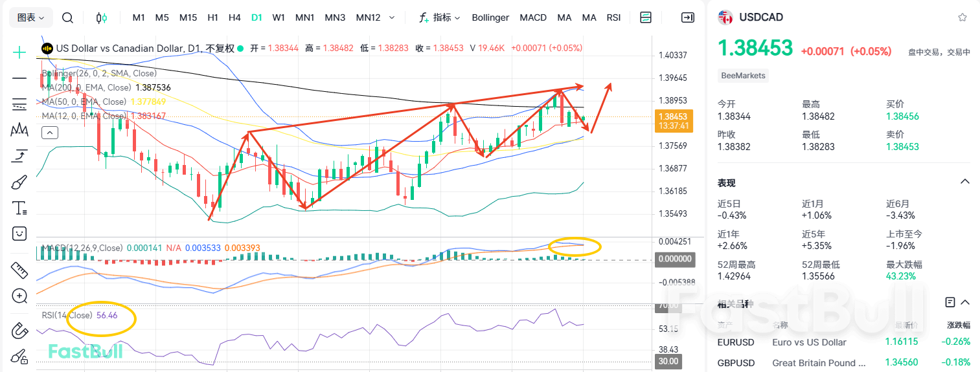This screenshot has height=372, width=980.
Task: Click the search magnifier icon in toolbar
Action: 67,17
